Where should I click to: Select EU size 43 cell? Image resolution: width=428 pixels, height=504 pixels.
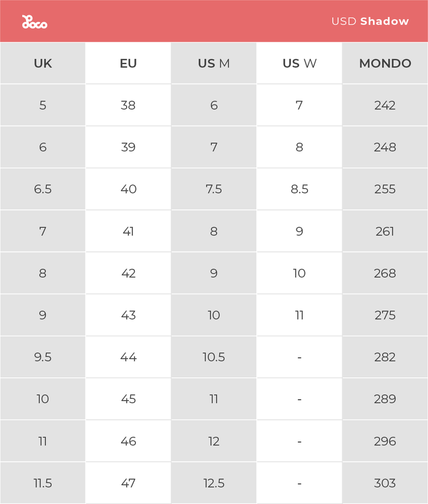pos(128,315)
